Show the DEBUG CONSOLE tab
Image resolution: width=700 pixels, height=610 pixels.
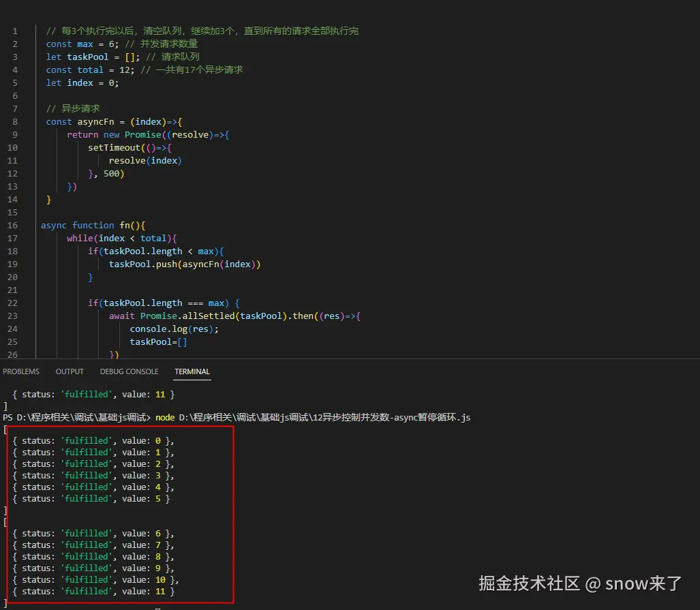point(129,371)
